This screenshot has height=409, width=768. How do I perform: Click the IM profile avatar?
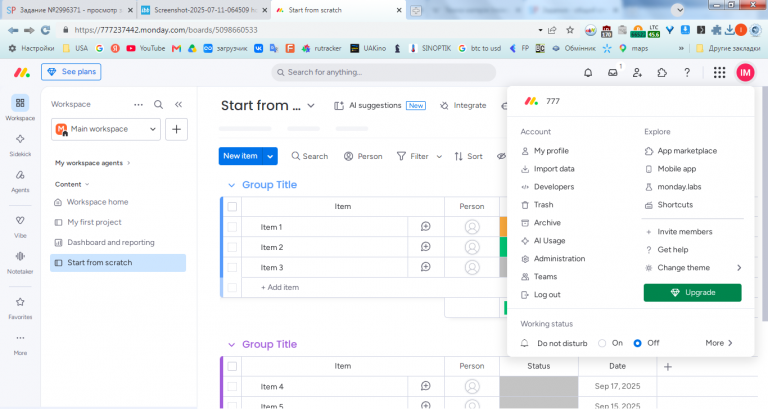click(x=745, y=72)
